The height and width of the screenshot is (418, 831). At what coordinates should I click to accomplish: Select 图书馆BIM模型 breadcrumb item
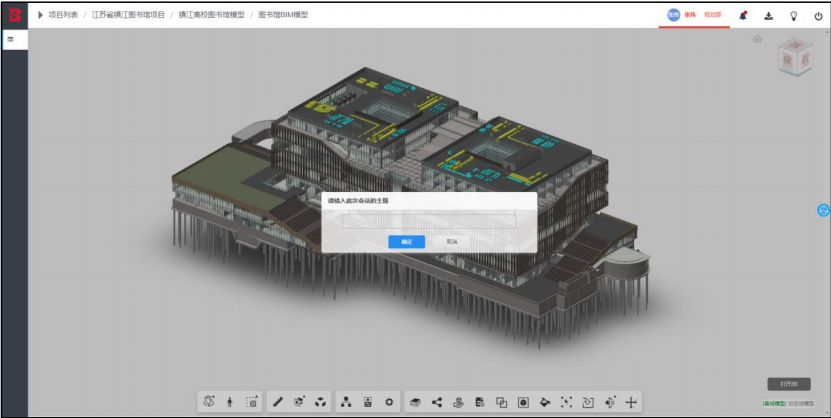[283, 15]
